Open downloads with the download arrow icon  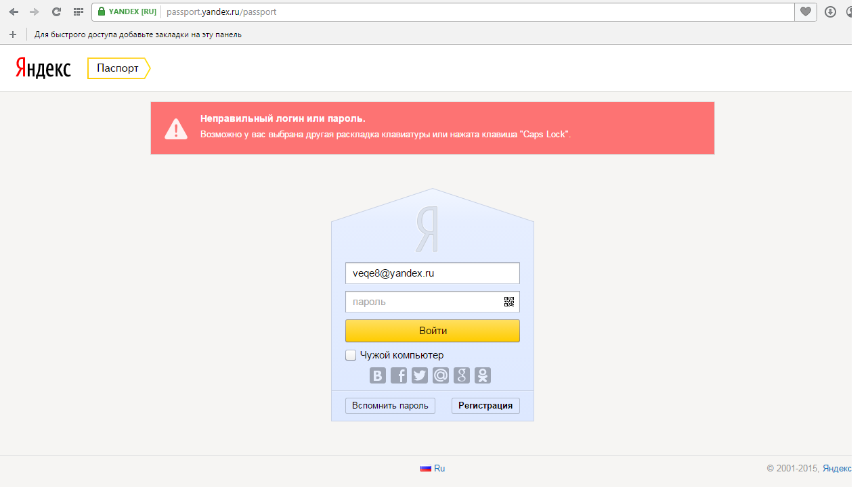(830, 11)
